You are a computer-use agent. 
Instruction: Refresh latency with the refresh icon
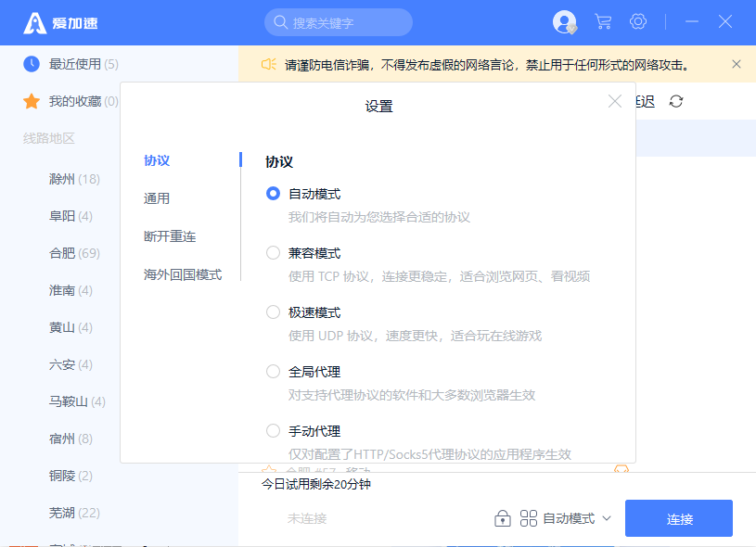point(676,101)
